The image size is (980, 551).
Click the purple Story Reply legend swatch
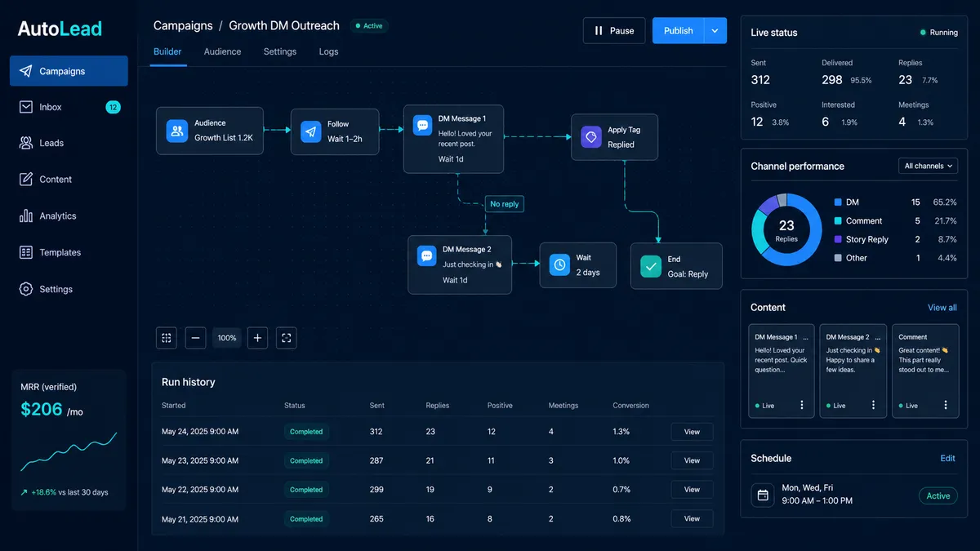coord(838,239)
